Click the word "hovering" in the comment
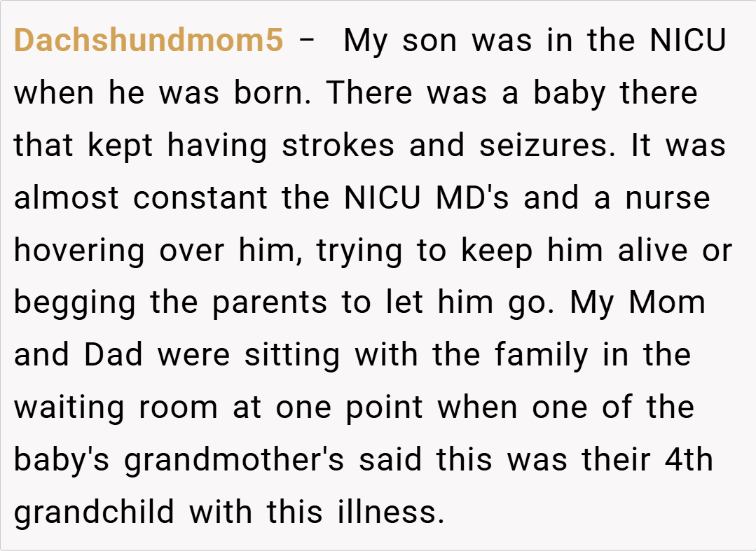756x551 pixels. coord(79,251)
